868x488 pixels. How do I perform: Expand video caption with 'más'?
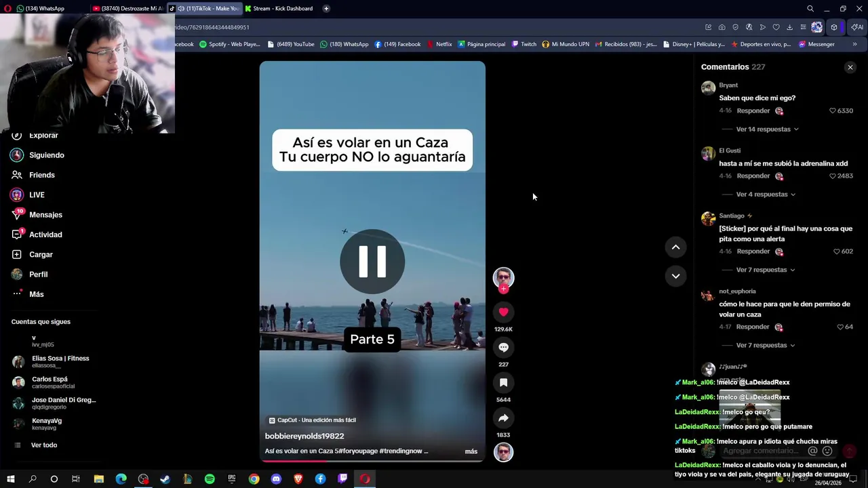click(471, 451)
